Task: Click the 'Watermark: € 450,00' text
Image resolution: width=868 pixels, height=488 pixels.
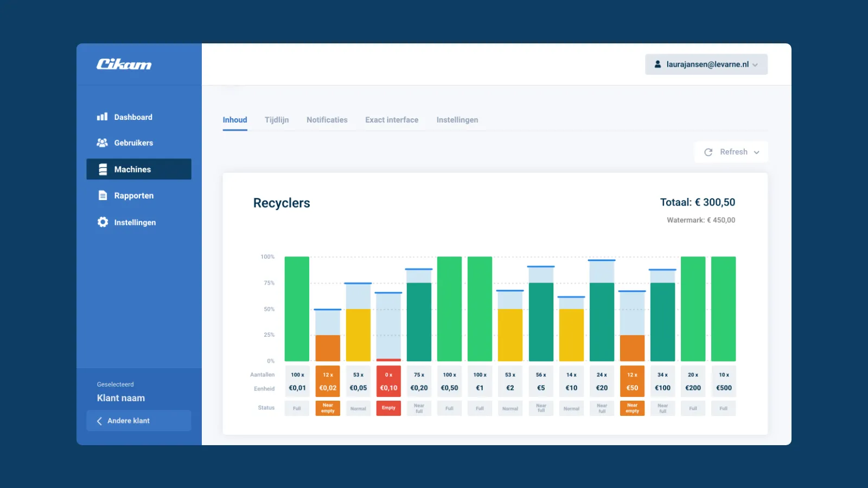Action: click(x=701, y=220)
